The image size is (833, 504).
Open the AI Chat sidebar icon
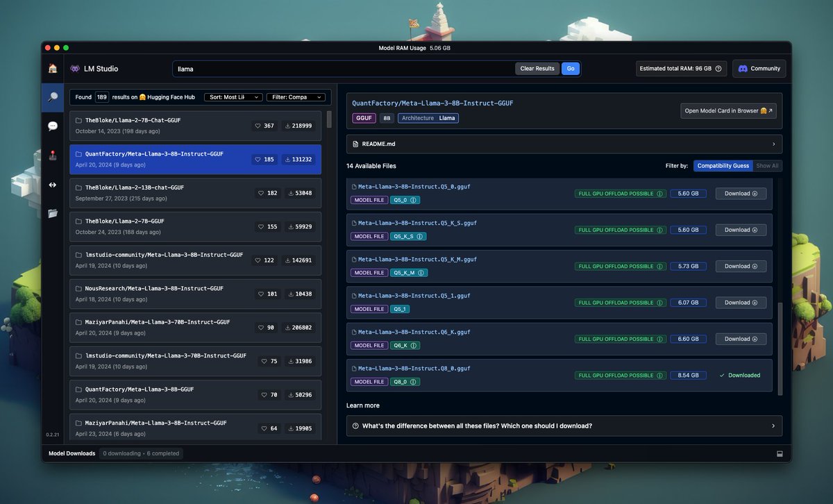tap(53, 126)
